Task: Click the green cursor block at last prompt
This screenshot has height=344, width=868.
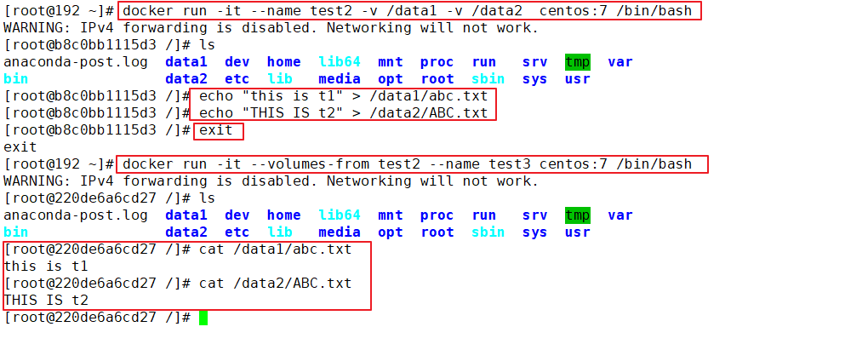Action: click(203, 318)
